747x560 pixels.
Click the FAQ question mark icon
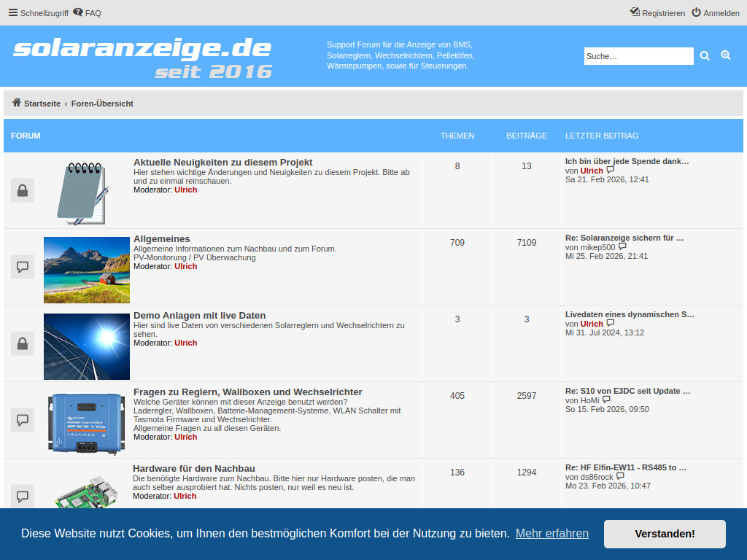[x=79, y=12]
